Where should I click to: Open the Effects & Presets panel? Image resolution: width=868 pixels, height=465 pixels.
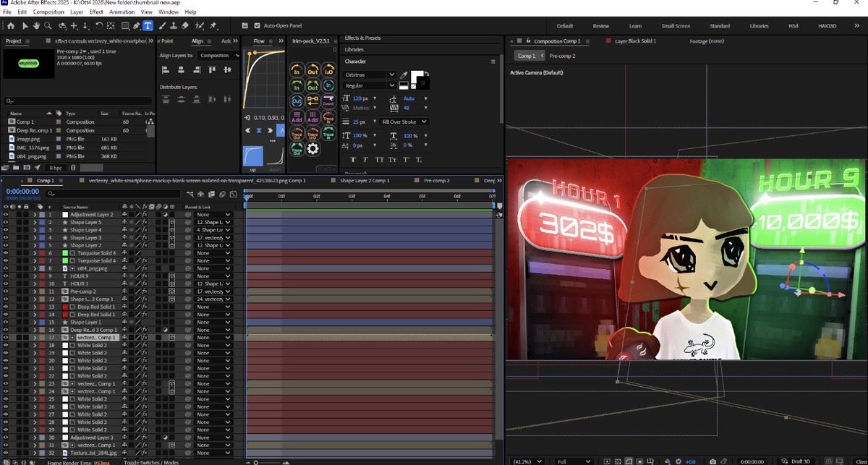[362, 38]
